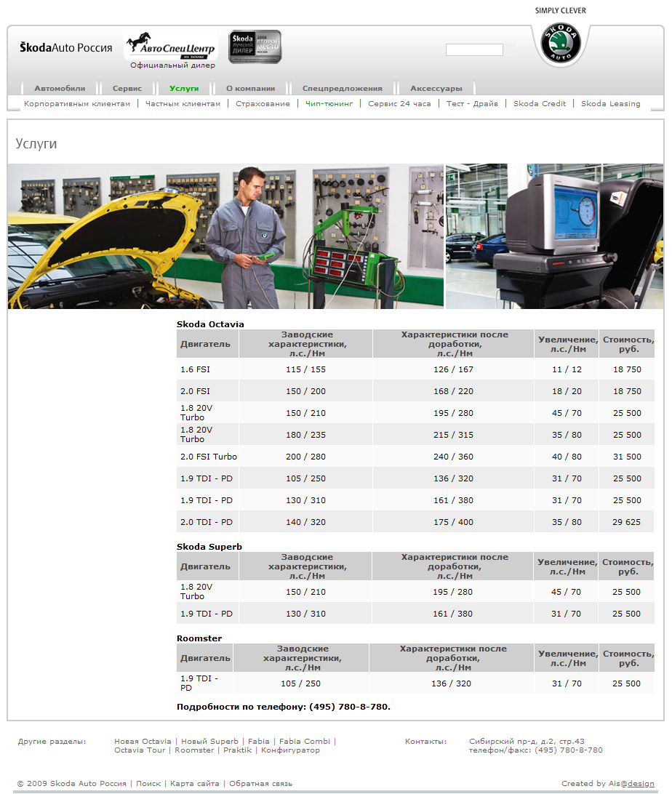Image resolution: width=672 pixels, height=794 pixels.
Task: Go to Частным клиентам submenu
Action: tap(183, 103)
